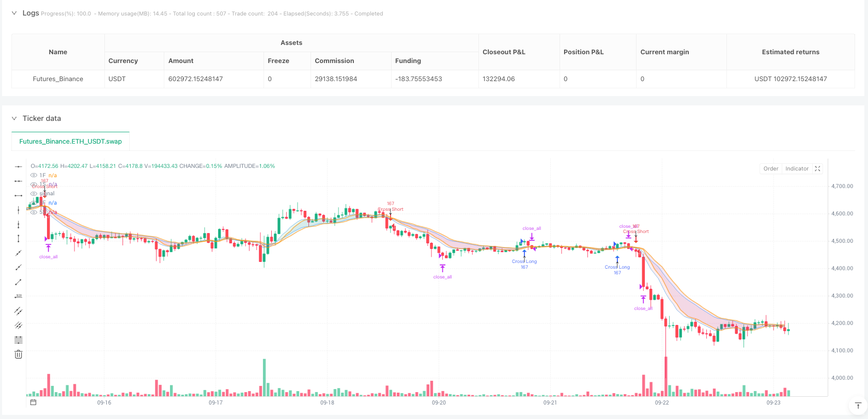Click the Current margin column header
The image size is (868, 419).
[x=681, y=52]
